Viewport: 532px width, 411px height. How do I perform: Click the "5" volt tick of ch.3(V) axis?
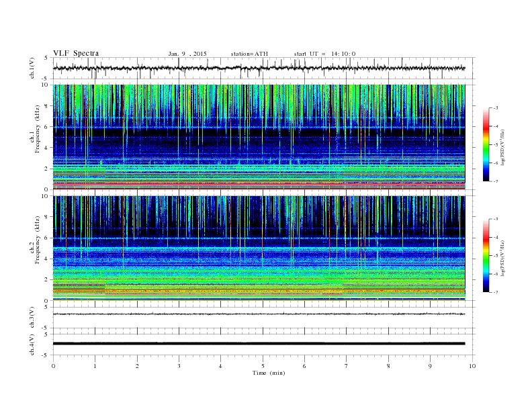pyautogui.click(x=46, y=307)
